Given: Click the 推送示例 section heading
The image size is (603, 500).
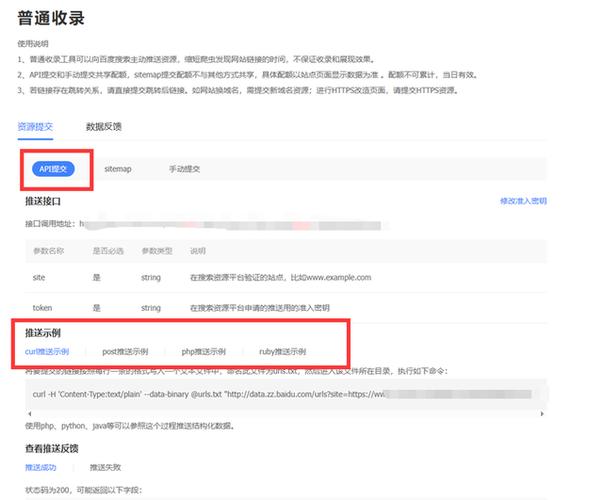Looking at the screenshot, I should (x=43, y=333).
